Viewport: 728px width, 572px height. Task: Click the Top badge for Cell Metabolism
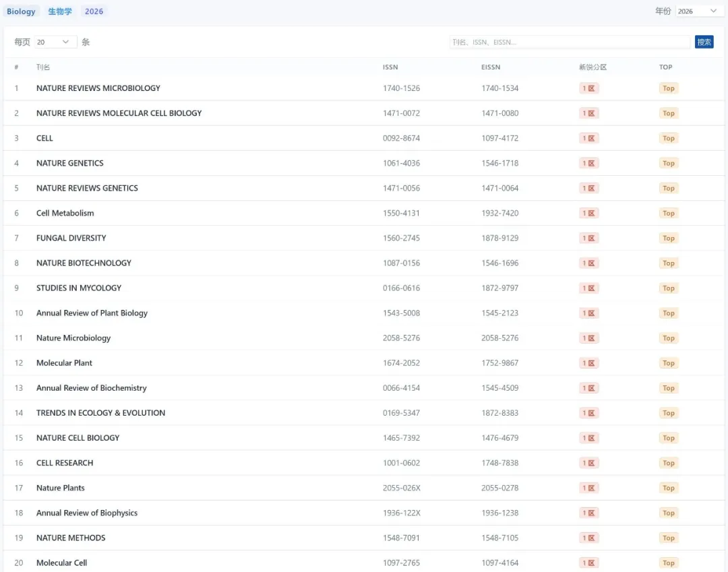pyautogui.click(x=668, y=213)
